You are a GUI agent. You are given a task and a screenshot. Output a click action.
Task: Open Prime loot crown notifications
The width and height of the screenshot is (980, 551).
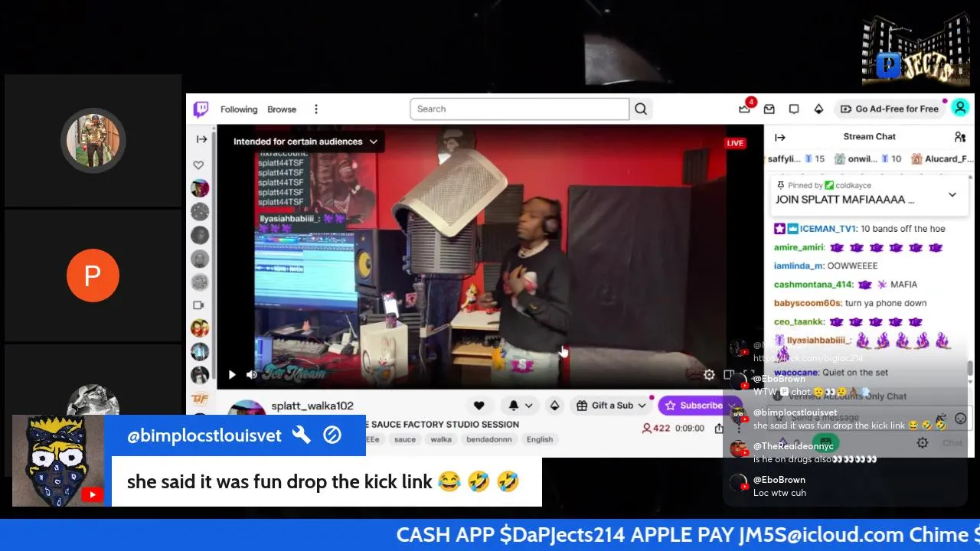click(745, 109)
